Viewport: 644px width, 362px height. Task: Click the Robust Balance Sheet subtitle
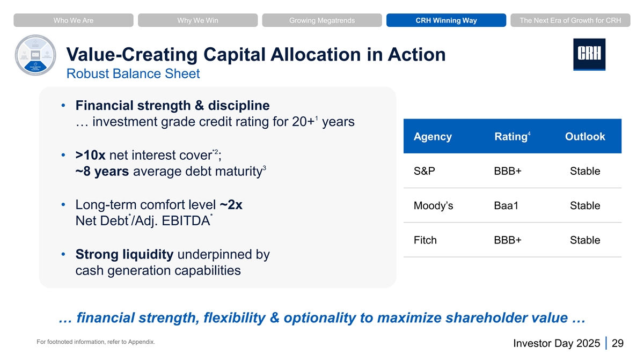[133, 73]
